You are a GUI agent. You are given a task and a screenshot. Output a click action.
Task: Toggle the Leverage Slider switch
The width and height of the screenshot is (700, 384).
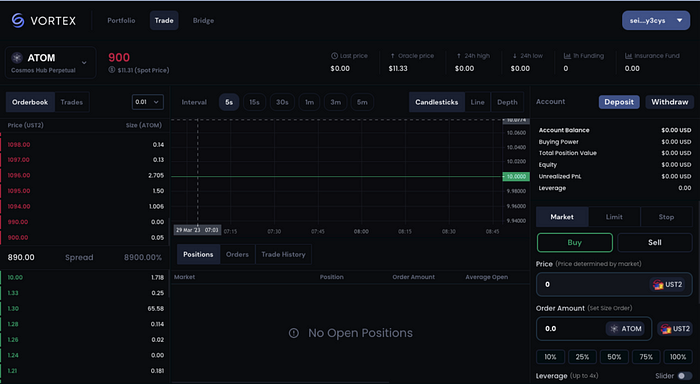click(684, 376)
